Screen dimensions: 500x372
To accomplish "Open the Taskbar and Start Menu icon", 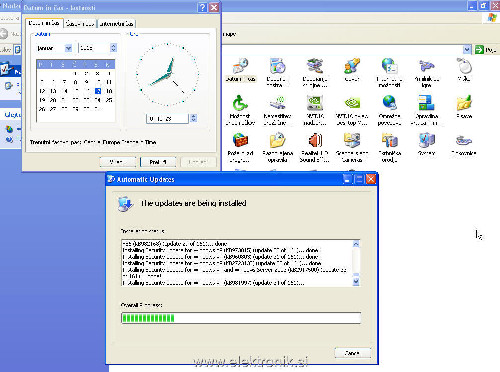I will [427, 103].
